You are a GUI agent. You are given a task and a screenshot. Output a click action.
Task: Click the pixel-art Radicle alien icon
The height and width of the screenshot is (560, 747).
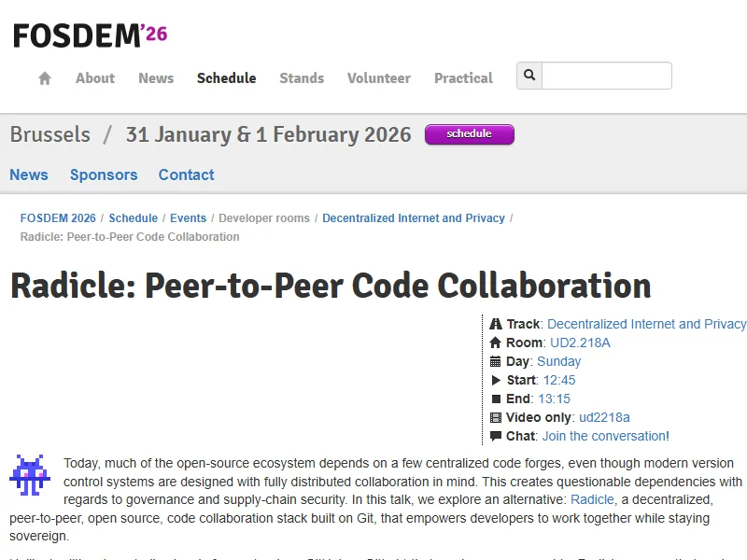30,475
